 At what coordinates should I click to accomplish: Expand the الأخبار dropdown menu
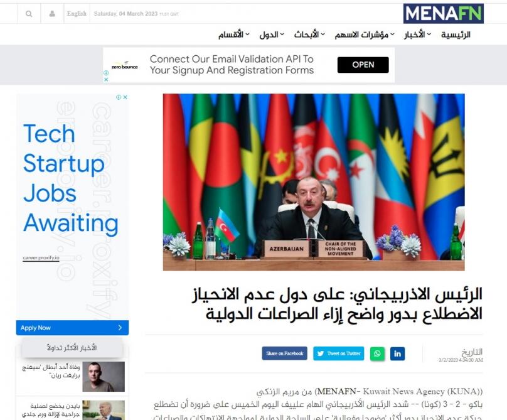click(x=417, y=35)
